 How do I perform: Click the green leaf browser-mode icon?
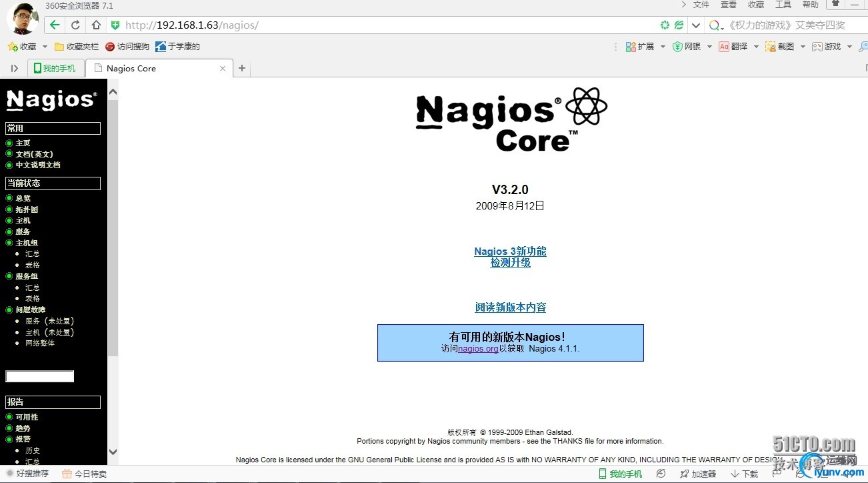tap(679, 25)
